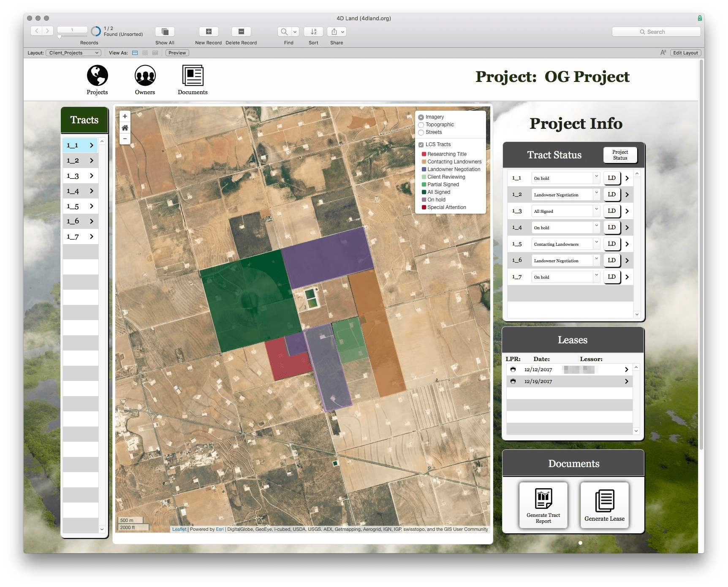Reset map to home view
The height and width of the screenshot is (587, 728).
pos(125,128)
